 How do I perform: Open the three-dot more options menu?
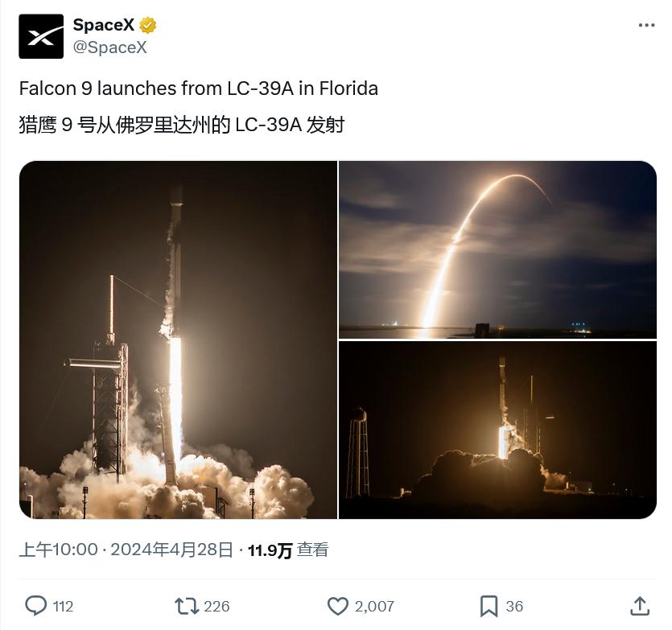coord(646,25)
